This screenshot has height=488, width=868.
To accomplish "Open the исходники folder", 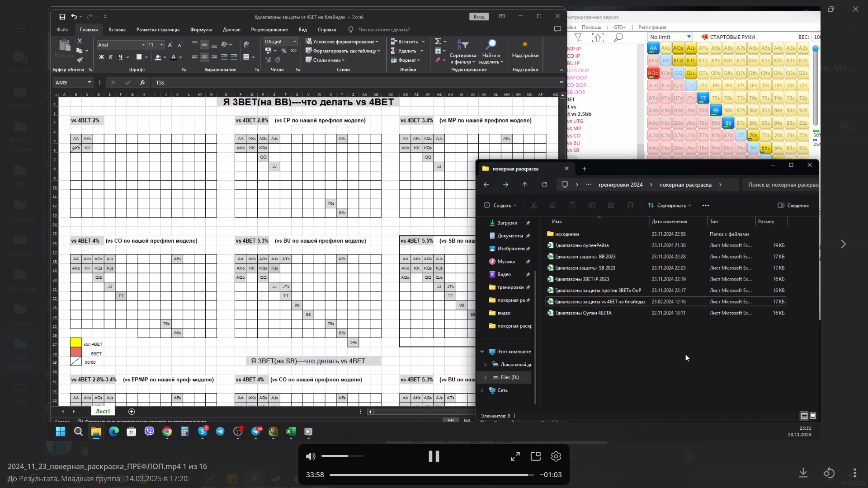I will pos(567,234).
